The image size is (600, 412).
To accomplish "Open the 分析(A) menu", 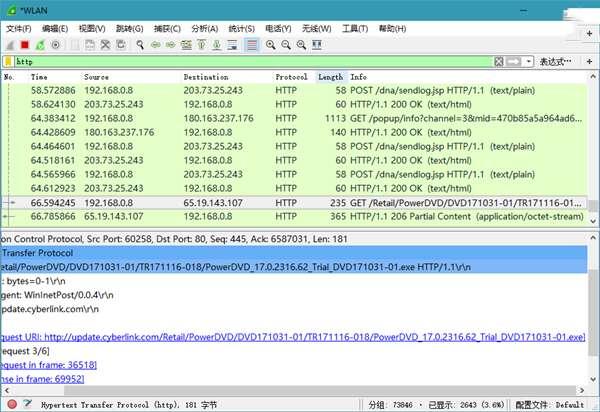I will pyautogui.click(x=204, y=28).
